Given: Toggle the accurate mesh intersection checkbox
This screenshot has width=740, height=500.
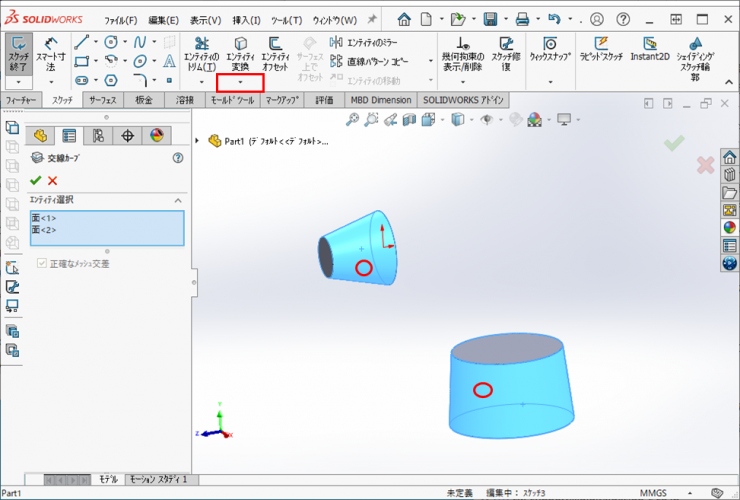Looking at the screenshot, I should [x=42, y=264].
